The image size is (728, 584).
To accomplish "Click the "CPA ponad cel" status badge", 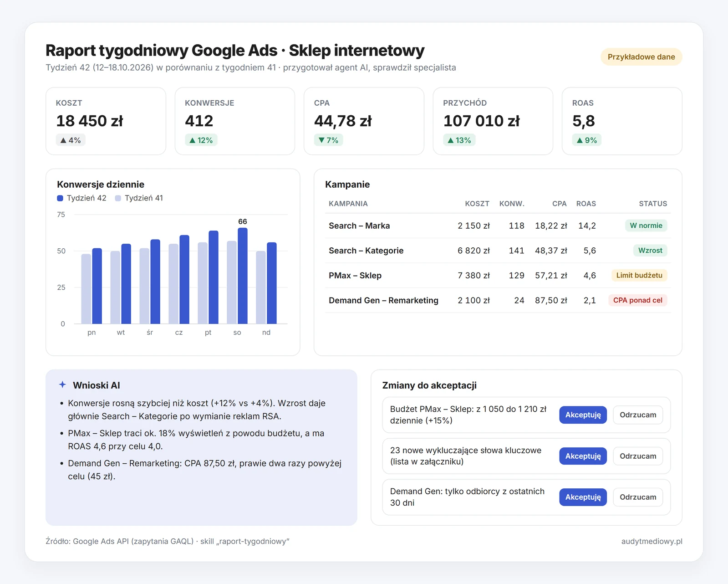I will [x=637, y=300].
